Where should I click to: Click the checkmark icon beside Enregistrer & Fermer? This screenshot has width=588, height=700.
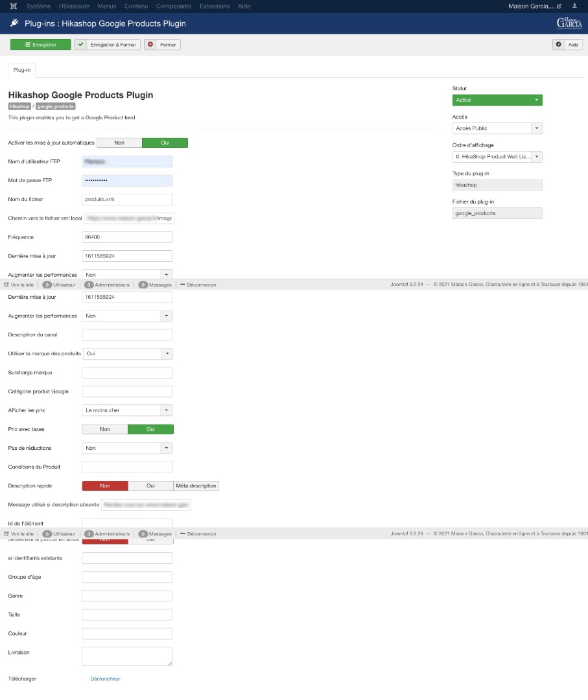click(81, 45)
